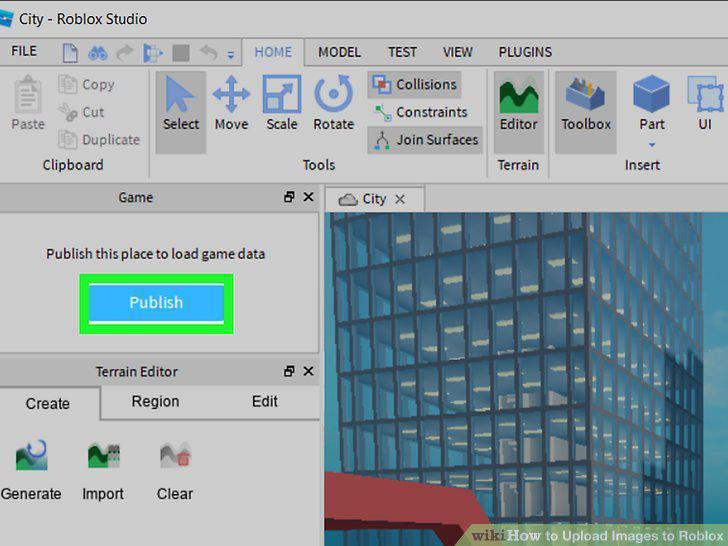This screenshot has height=546, width=728.
Task: Click the New file icon
Action: 70,52
